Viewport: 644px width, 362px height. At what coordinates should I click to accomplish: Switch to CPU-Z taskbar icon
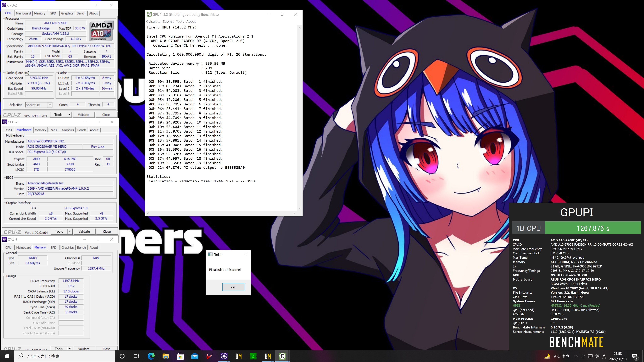224,356
